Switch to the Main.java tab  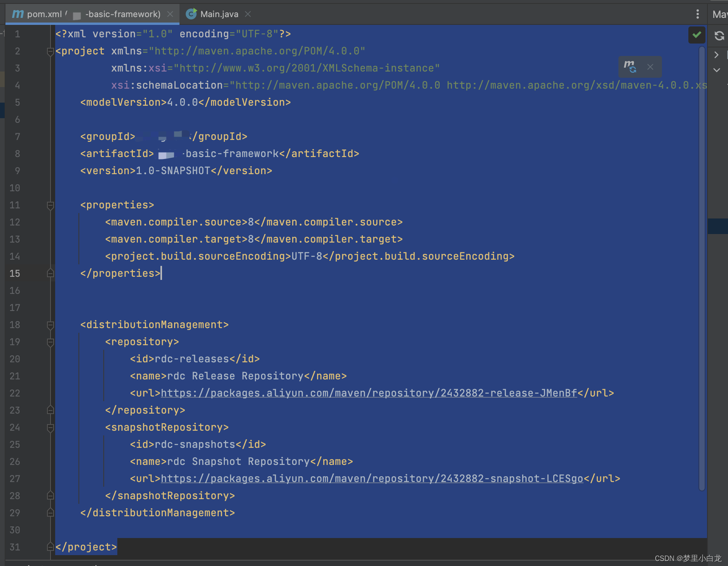[219, 14]
